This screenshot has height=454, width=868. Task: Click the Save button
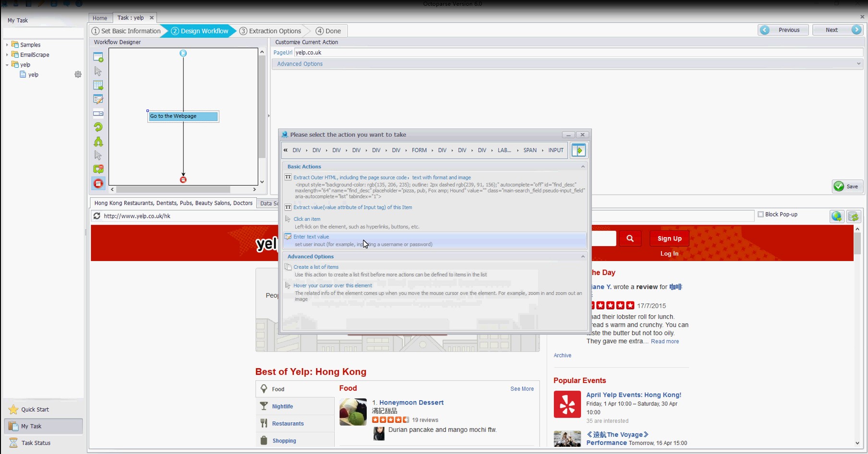[x=847, y=187]
